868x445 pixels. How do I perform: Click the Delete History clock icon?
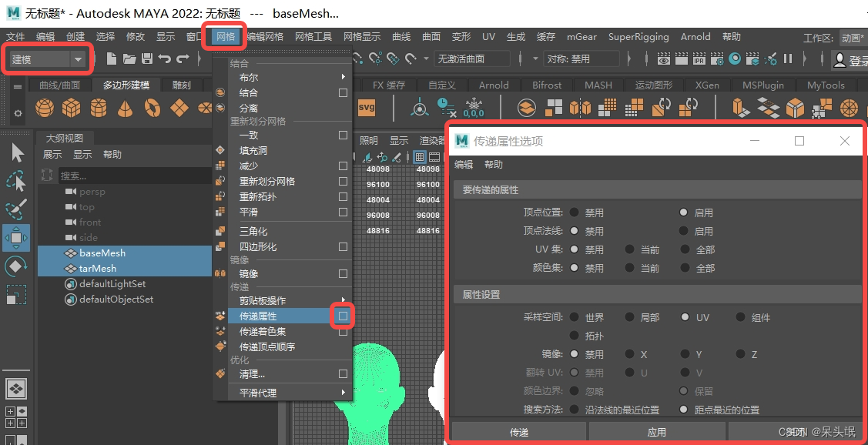tap(446, 107)
